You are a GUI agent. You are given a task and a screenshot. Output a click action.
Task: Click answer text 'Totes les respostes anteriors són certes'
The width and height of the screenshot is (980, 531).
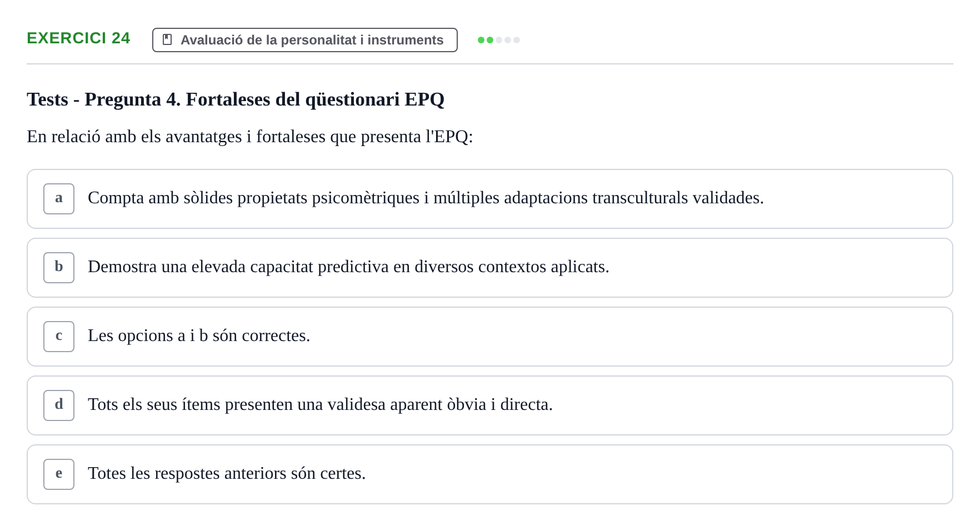pos(227,473)
